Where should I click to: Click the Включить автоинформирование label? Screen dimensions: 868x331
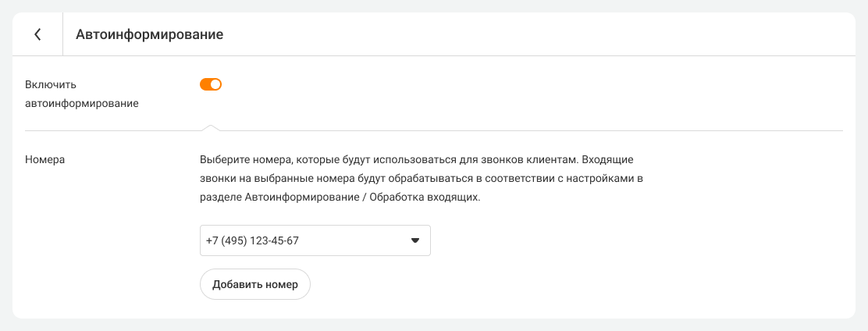tap(82, 94)
